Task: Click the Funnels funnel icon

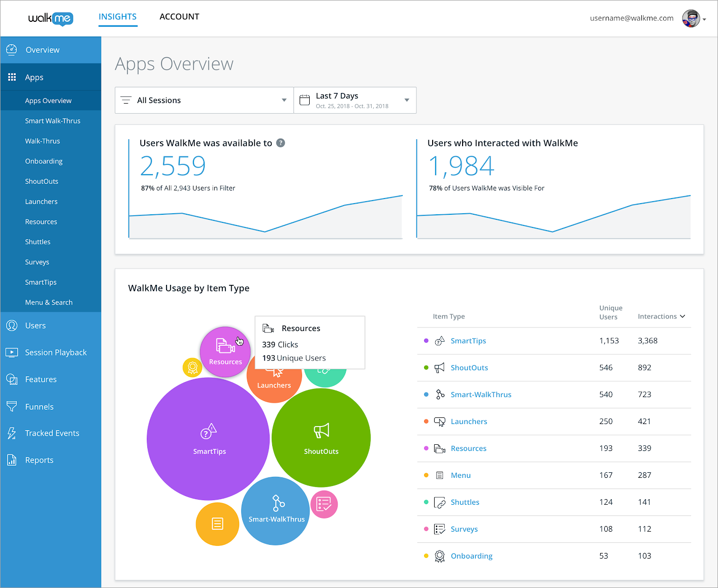Action: click(12, 406)
